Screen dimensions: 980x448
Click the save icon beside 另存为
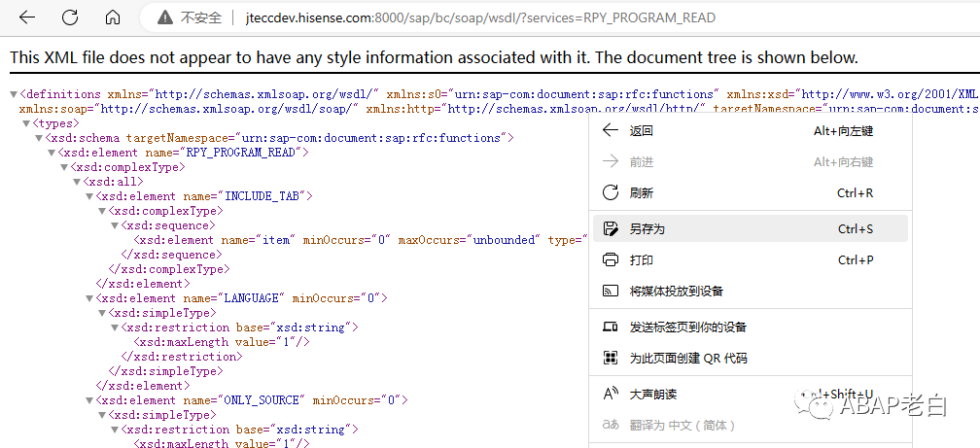click(x=610, y=228)
